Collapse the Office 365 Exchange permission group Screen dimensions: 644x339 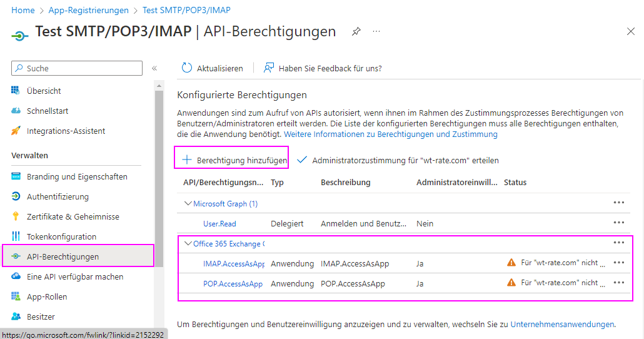[188, 244]
